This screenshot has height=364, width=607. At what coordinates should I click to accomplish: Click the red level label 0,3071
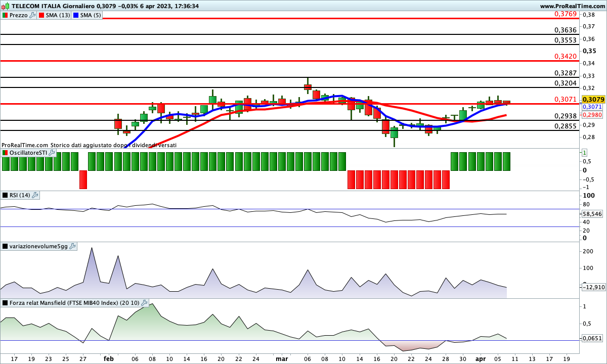coord(566,99)
